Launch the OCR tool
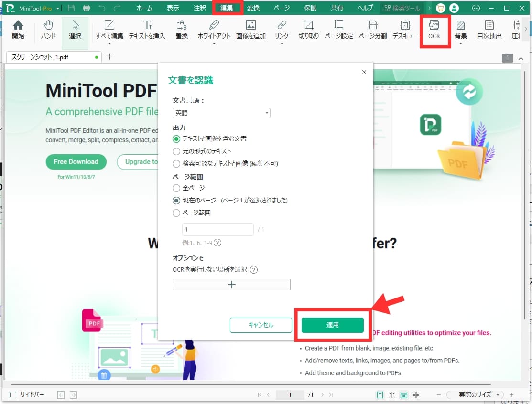 (434, 30)
